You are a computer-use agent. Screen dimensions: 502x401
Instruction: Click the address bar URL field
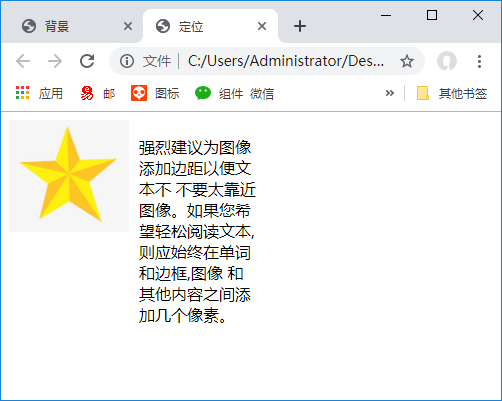286,61
